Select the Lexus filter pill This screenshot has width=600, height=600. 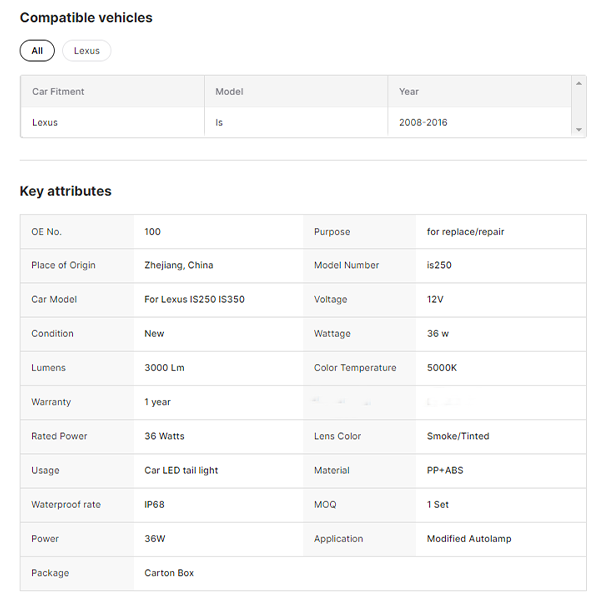click(87, 51)
